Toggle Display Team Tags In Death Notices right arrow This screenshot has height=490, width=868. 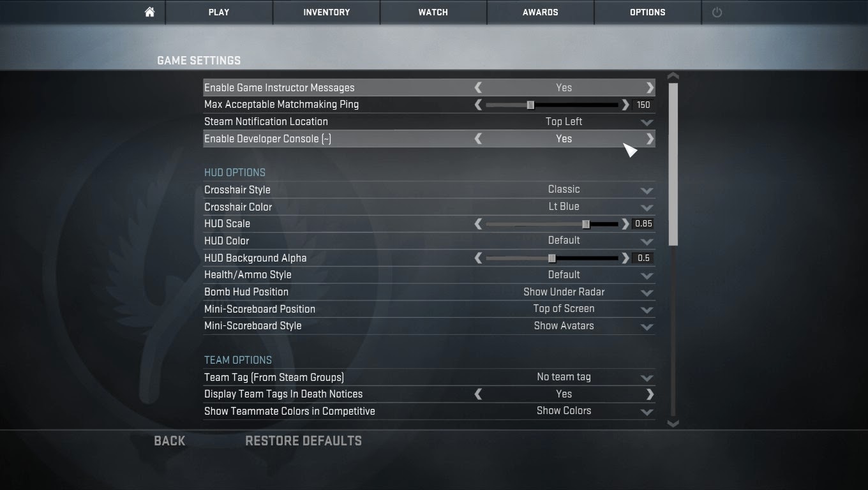(650, 394)
